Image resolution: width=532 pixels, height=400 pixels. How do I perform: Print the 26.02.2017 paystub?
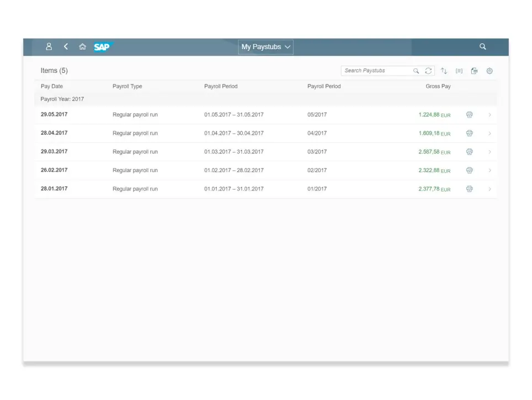[470, 170]
